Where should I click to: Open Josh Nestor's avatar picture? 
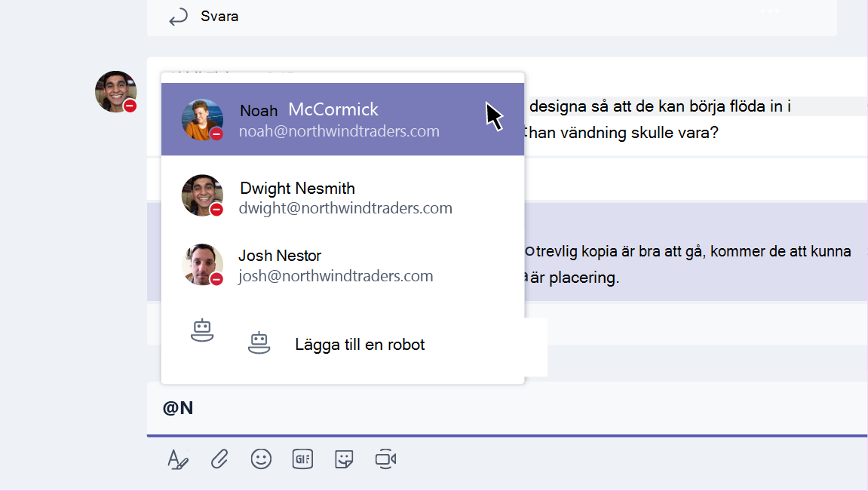click(203, 265)
